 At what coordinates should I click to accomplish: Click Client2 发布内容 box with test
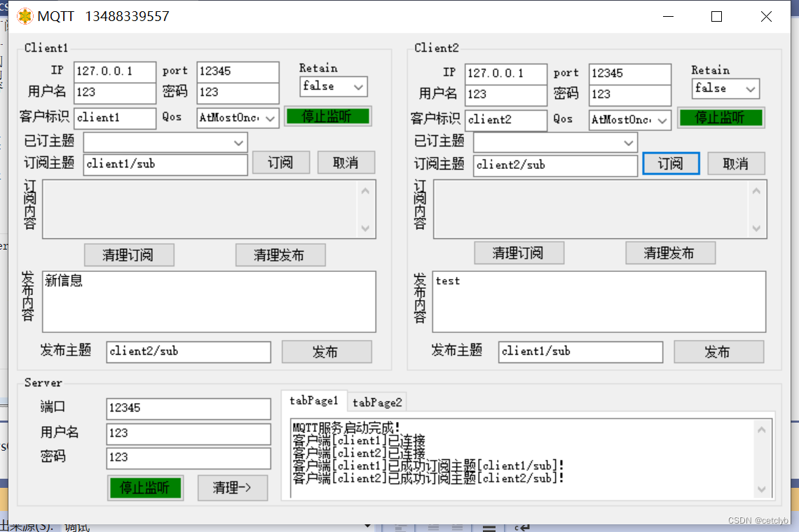point(599,301)
